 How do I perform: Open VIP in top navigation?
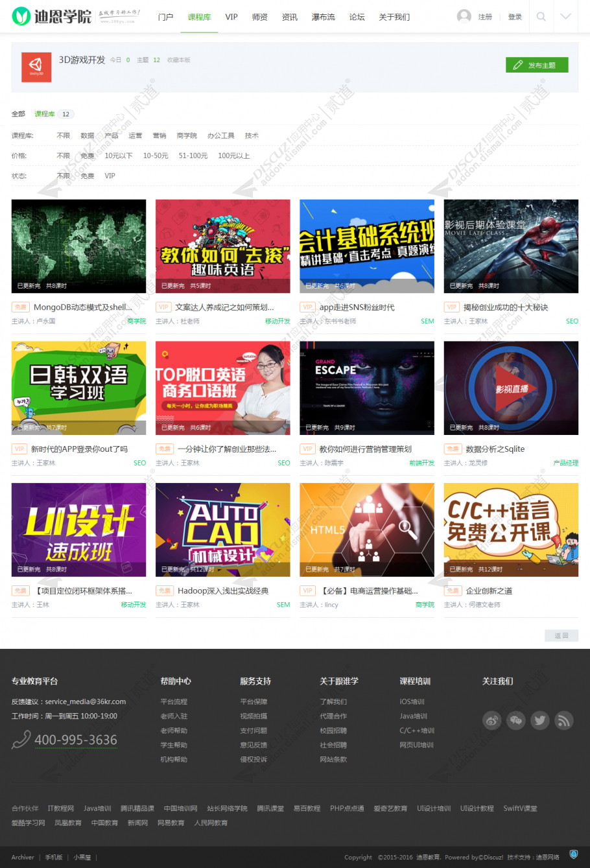[x=231, y=17]
